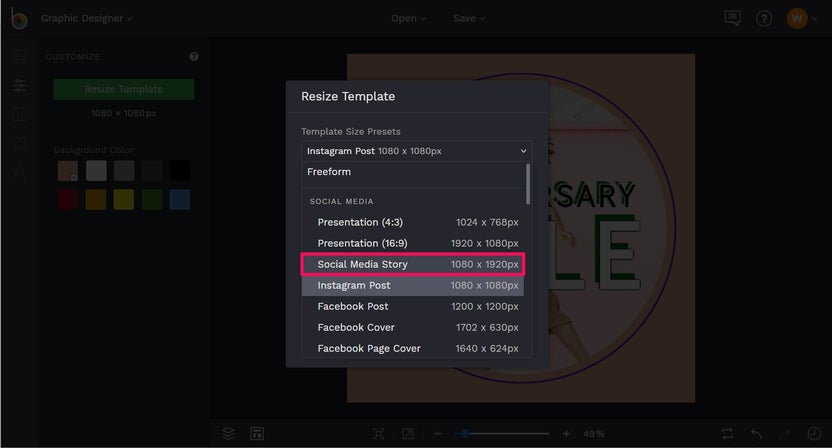Click the layout manager icon in bottom bar

pyautogui.click(x=257, y=433)
